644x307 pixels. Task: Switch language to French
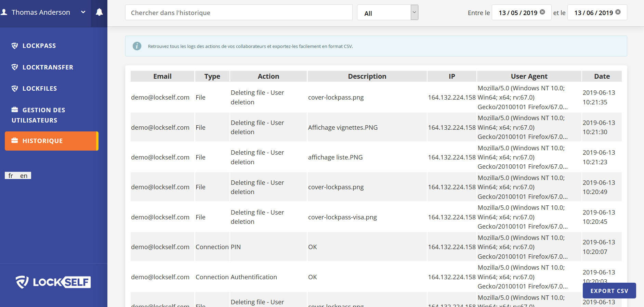11,176
